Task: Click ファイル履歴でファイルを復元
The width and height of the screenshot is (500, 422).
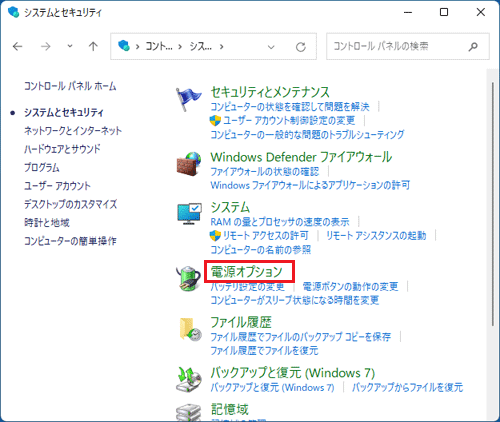Action: pyautogui.click(x=264, y=351)
